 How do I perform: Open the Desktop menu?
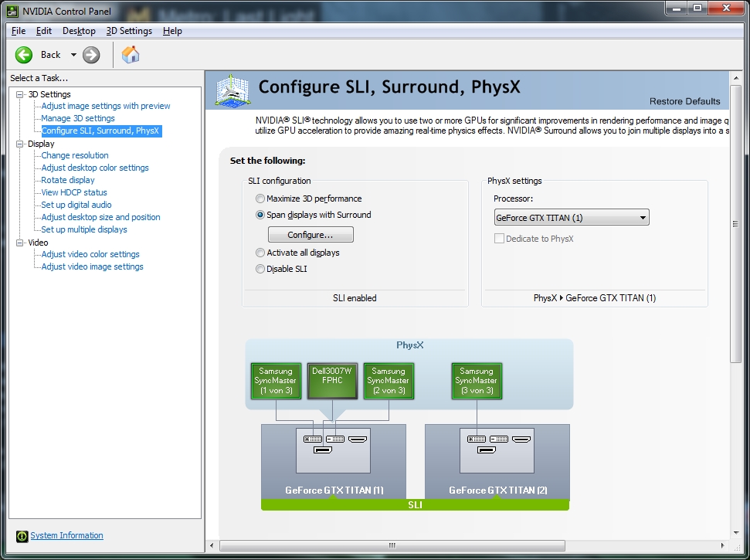(79, 31)
